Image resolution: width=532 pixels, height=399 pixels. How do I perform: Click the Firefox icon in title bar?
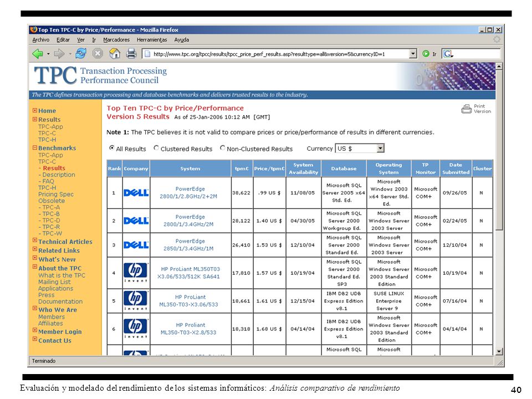(33, 29)
